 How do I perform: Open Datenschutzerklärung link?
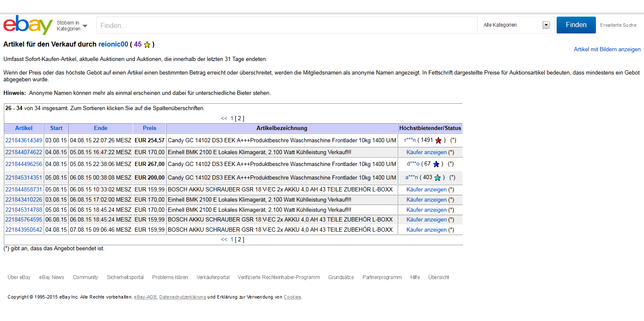183,297
